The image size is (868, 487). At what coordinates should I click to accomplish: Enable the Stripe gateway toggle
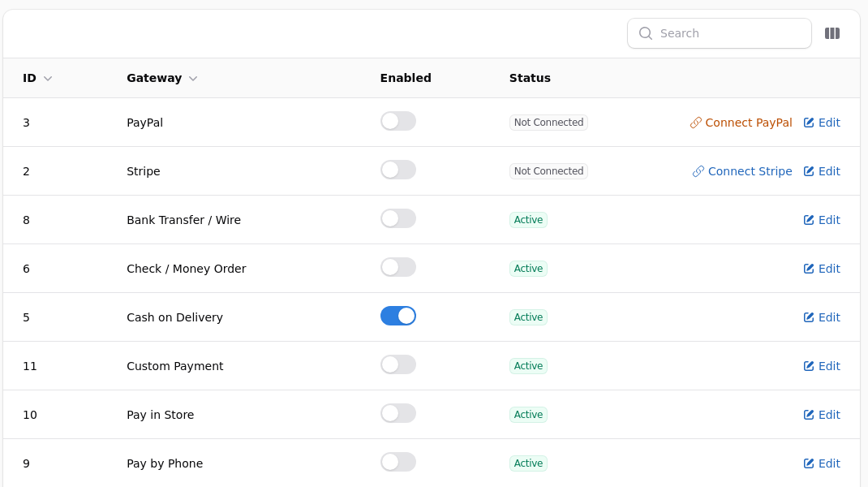click(398, 170)
